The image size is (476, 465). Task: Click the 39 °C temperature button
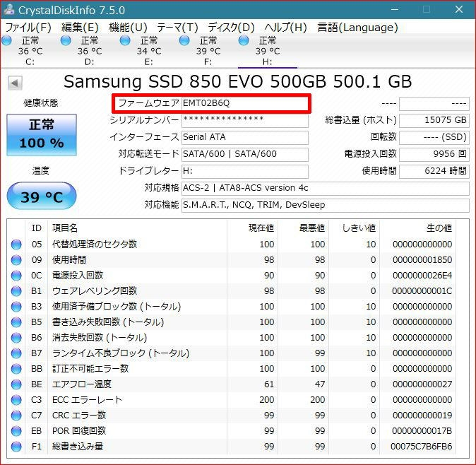coord(42,196)
